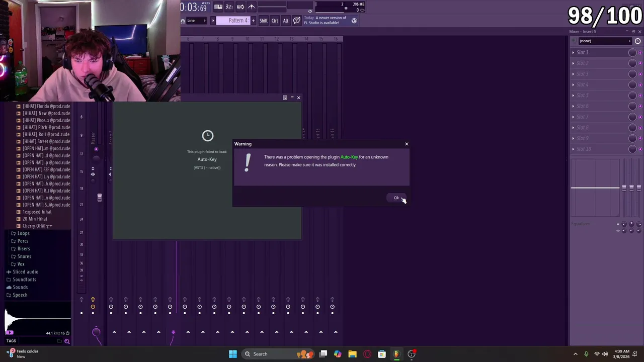644x362 pixels.
Task: Toggle the Shift modifier button
Action: tap(264, 21)
